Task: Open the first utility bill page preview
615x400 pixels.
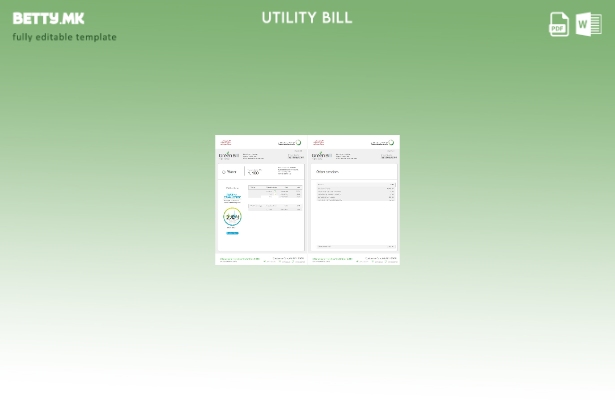Action: click(260, 199)
